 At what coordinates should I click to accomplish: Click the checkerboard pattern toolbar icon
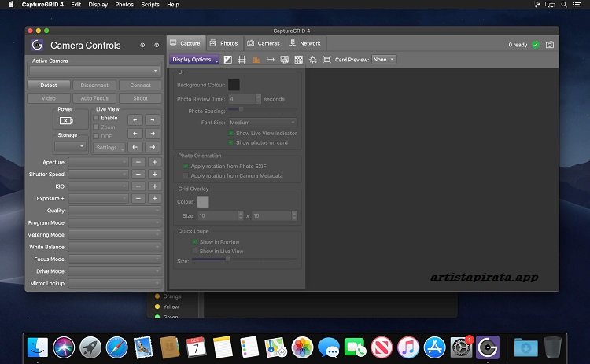tap(298, 60)
